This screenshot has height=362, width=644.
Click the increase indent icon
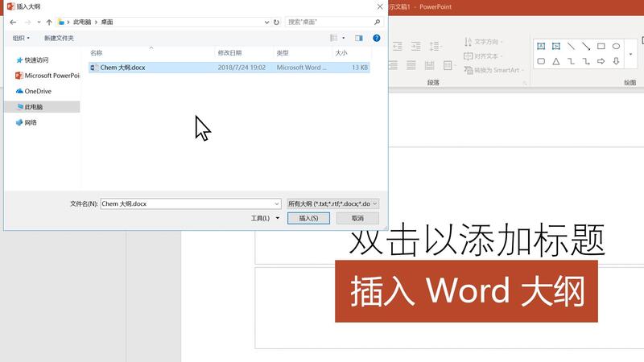415,46
